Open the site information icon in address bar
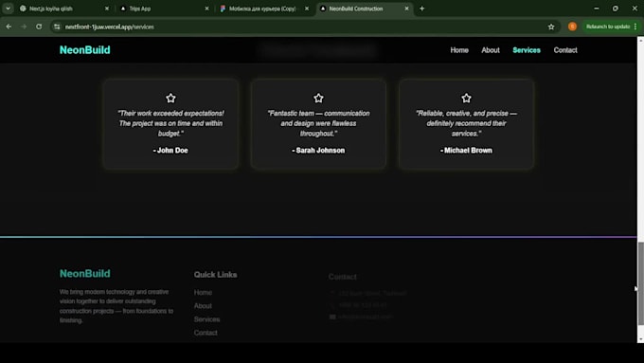Screen dimensions: 644x363 [57, 27]
